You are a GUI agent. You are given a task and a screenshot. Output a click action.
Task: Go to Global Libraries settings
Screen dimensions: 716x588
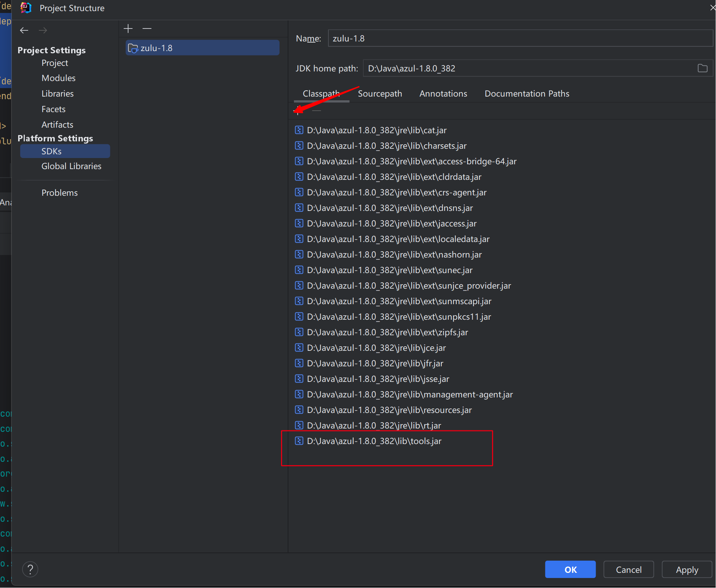pos(71,166)
